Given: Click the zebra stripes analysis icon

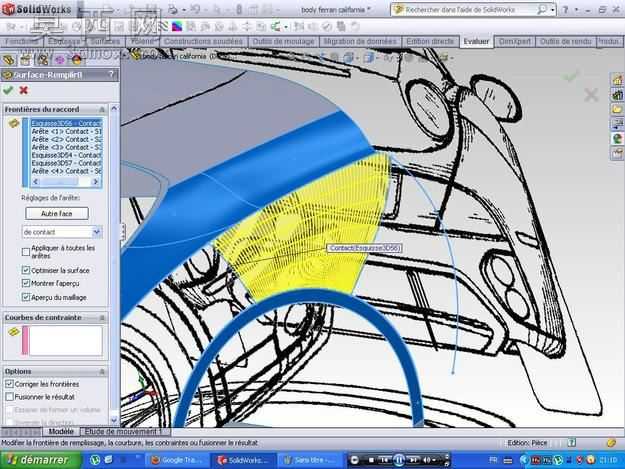Looking at the screenshot, I should (163, 27).
